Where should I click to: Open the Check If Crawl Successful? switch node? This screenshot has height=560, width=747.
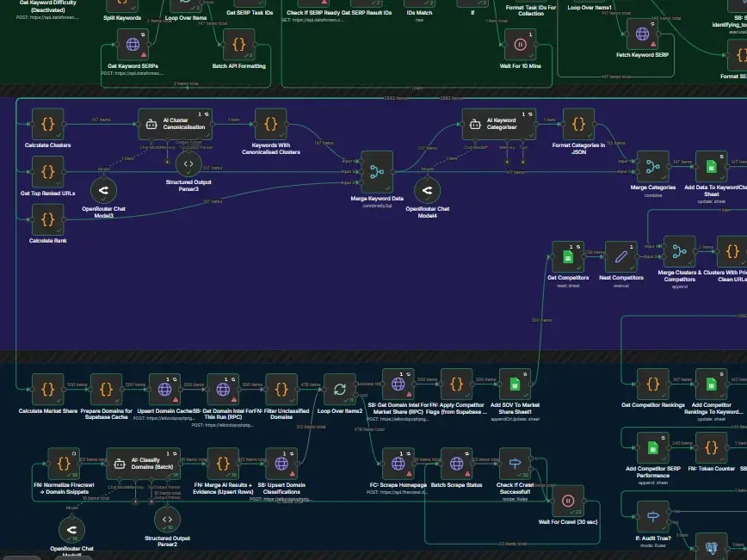pos(515,464)
